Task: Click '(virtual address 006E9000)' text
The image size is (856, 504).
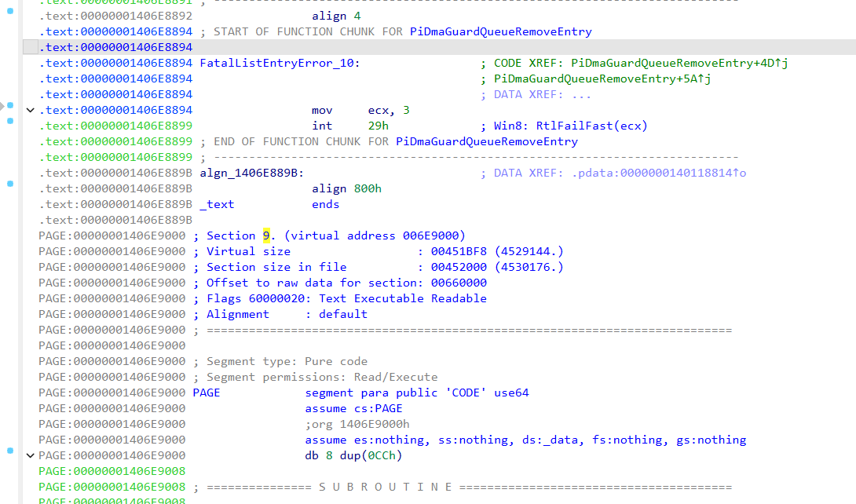Action: (375, 236)
